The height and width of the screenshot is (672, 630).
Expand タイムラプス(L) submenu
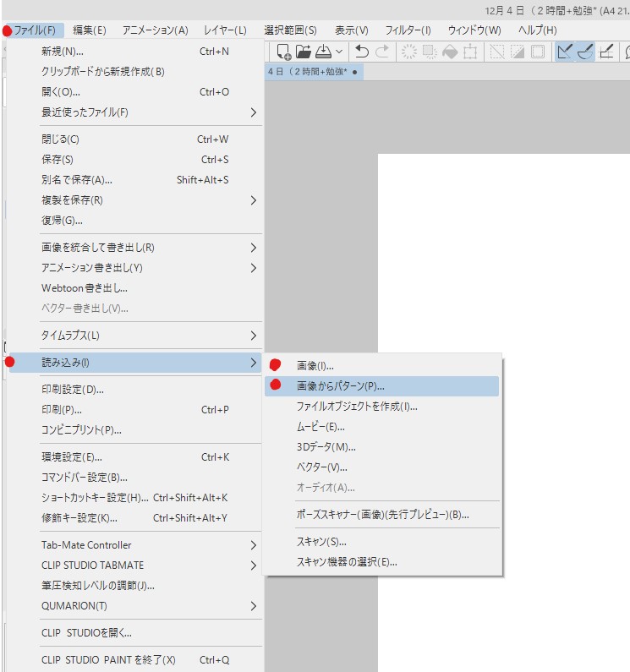135,335
